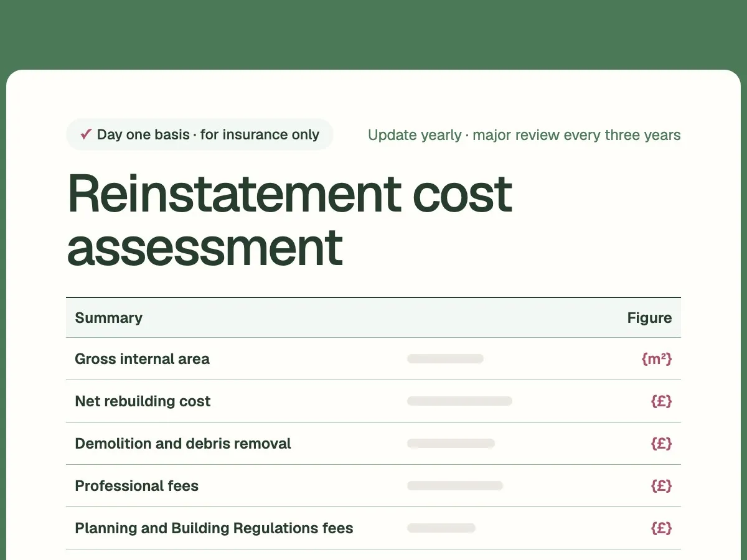
Task: Select the 'Day one basis · for insurance only' badge
Action: (x=200, y=134)
